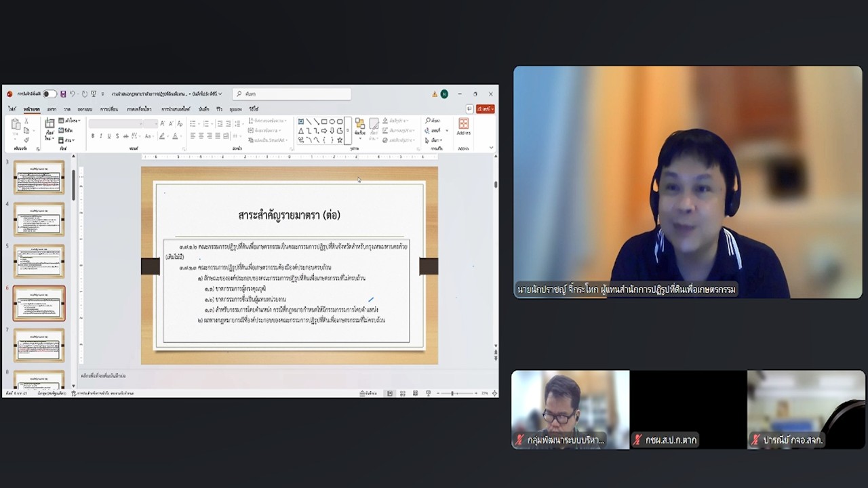Click the New Slide icon
Image resolution: width=868 pixels, height=488 pixels.
point(50,127)
